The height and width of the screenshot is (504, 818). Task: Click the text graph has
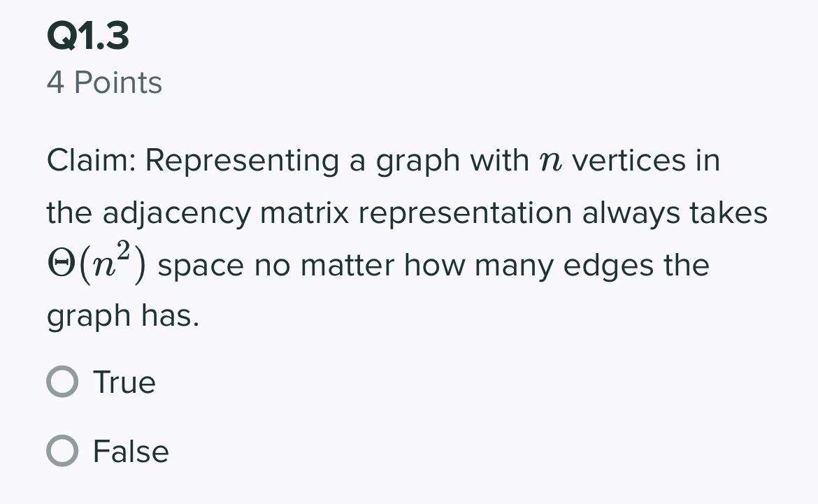(x=123, y=315)
